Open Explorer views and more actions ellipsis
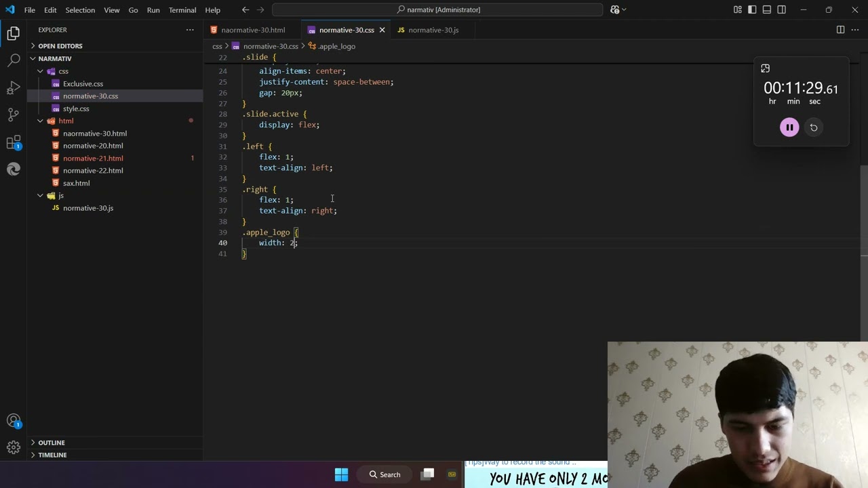 point(190,30)
